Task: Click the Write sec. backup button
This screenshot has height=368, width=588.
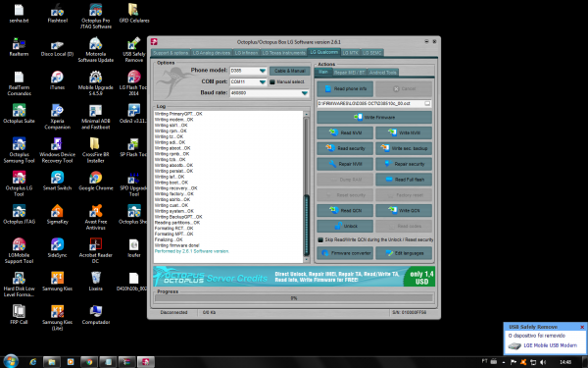Action: click(x=404, y=148)
